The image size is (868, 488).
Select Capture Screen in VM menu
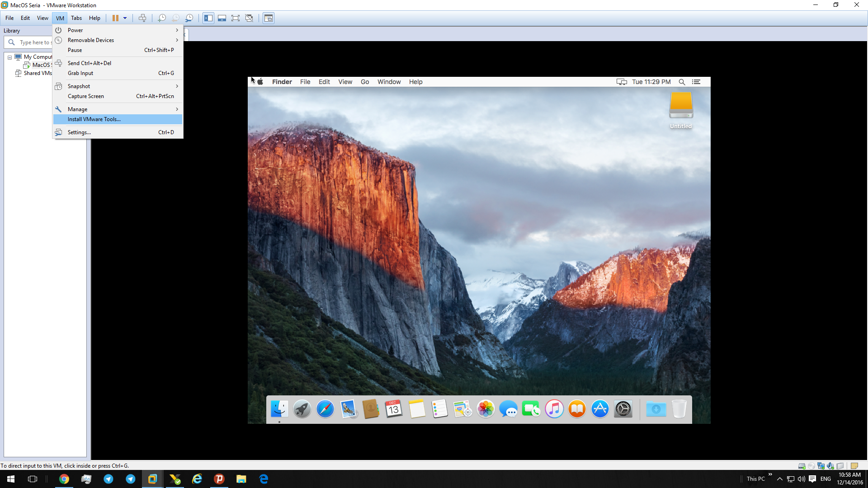(x=118, y=96)
